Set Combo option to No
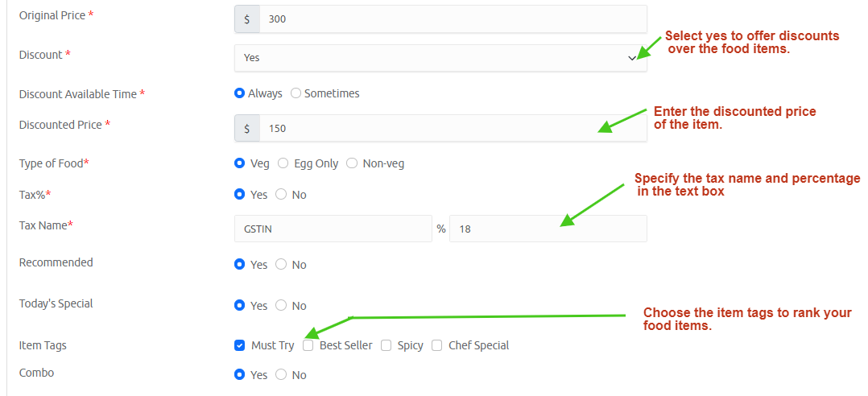The height and width of the screenshot is (396, 868). [x=281, y=375]
